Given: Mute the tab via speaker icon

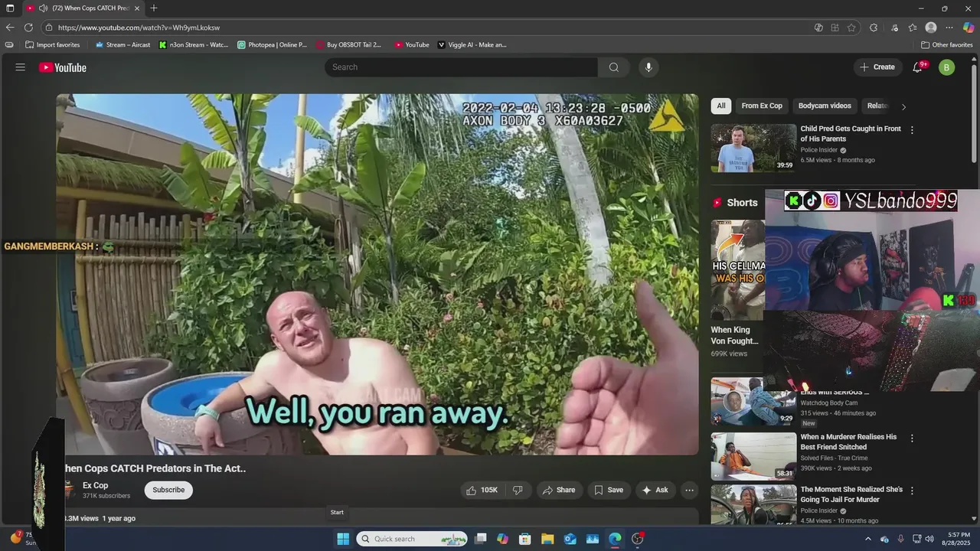Looking at the screenshot, I should tap(43, 8).
